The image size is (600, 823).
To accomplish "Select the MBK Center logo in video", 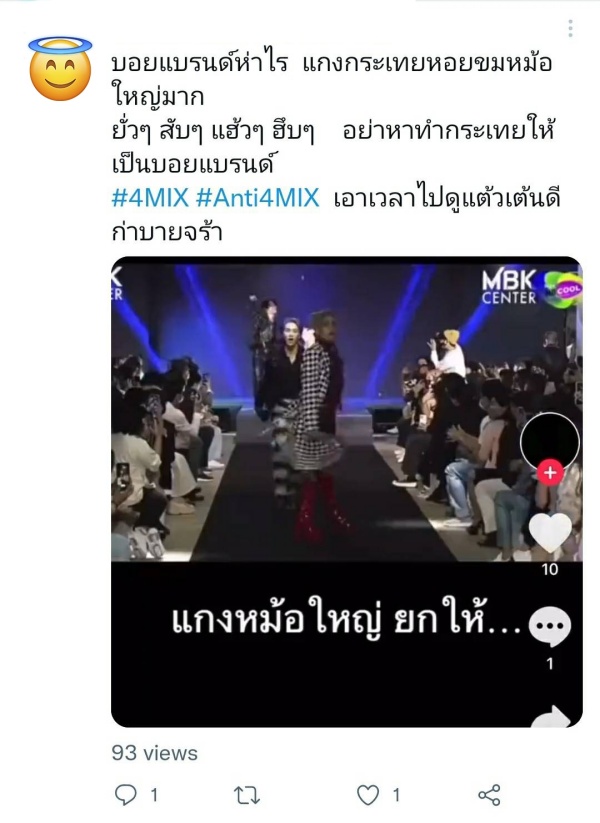I will coord(510,287).
